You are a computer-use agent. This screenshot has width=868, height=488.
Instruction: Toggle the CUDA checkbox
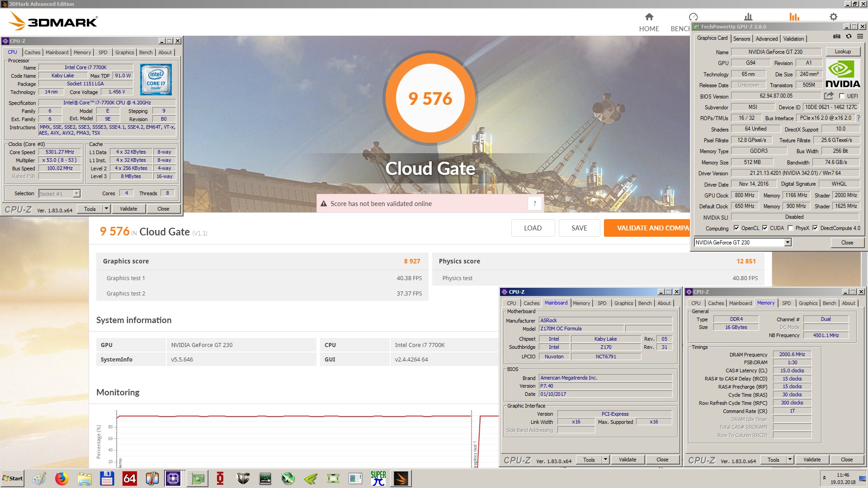(765, 228)
